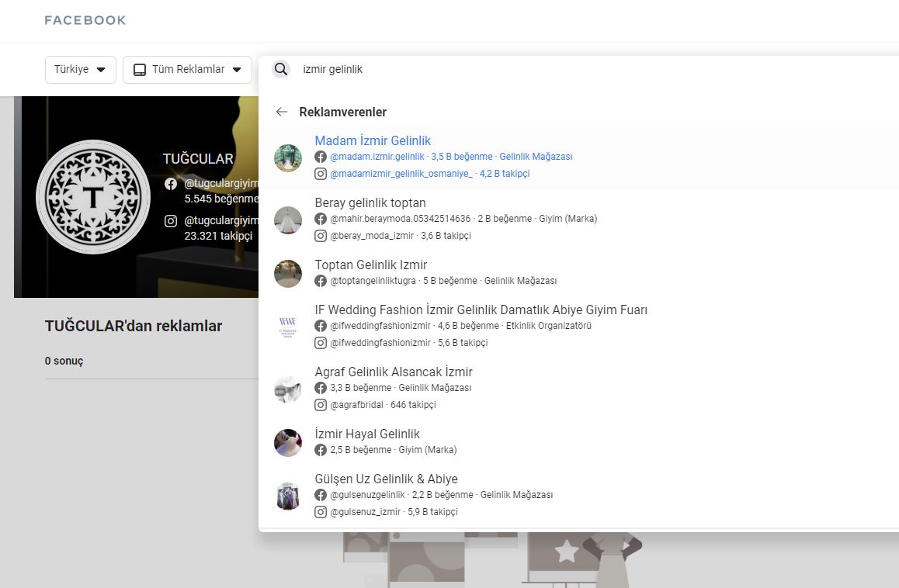
Task: Open İzmir Hayal Gelinlik profile picture
Action: coord(288,442)
